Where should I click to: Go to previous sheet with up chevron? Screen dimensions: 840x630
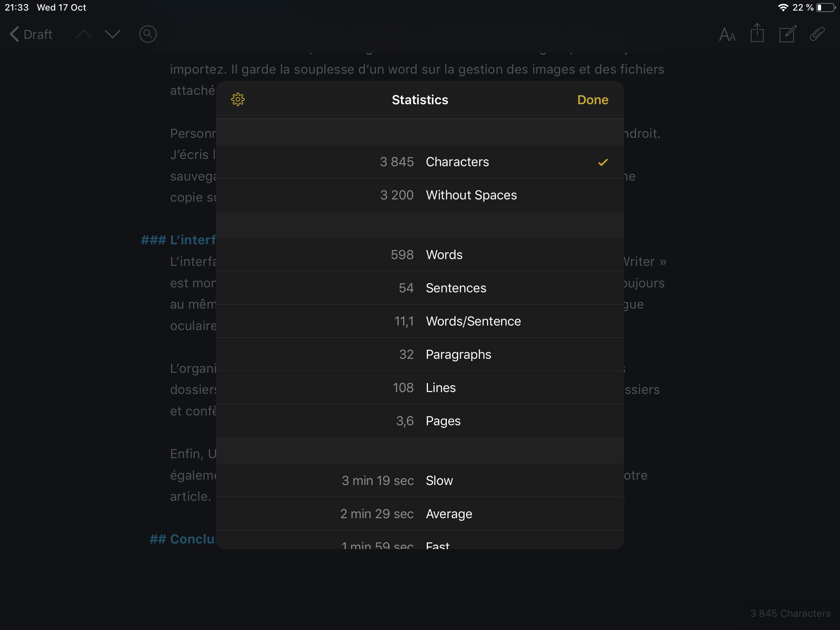83,34
